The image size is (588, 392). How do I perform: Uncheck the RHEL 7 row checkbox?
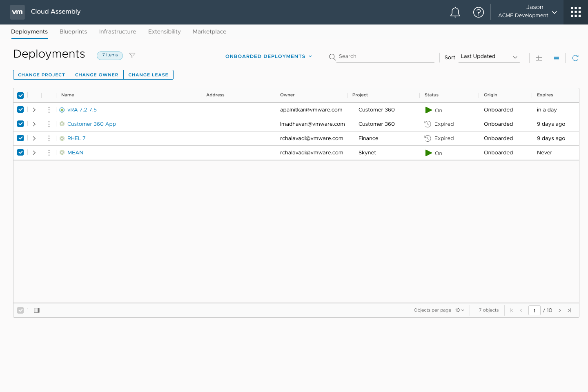click(20, 138)
